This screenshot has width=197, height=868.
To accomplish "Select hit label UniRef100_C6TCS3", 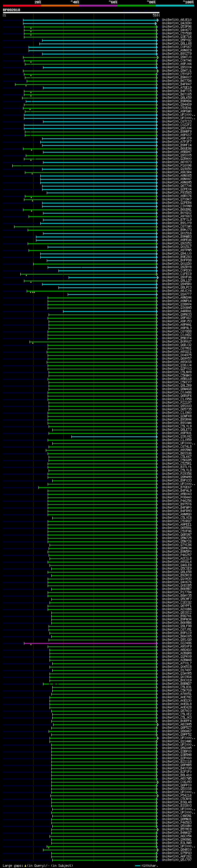I will click(x=177, y=121).
